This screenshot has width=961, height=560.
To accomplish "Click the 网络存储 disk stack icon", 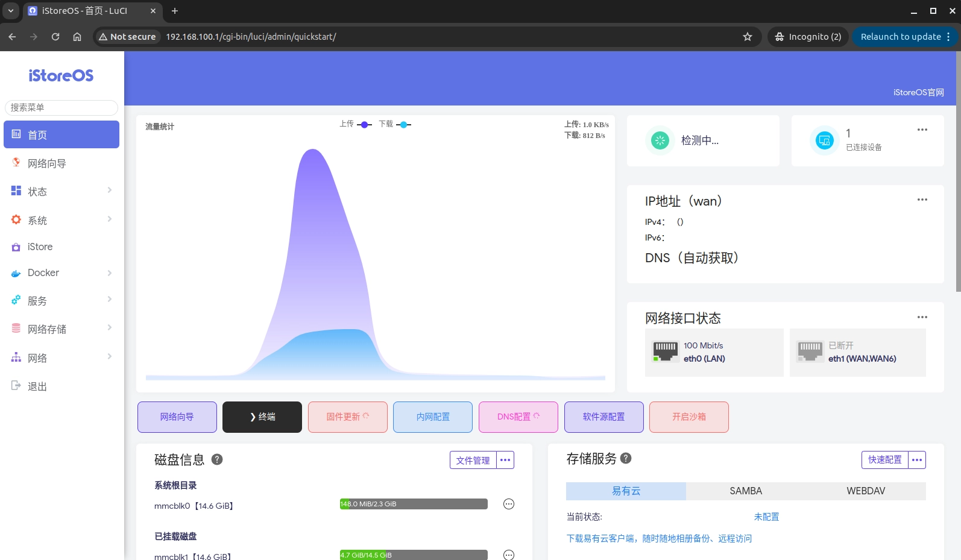I will [x=16, y=328].
